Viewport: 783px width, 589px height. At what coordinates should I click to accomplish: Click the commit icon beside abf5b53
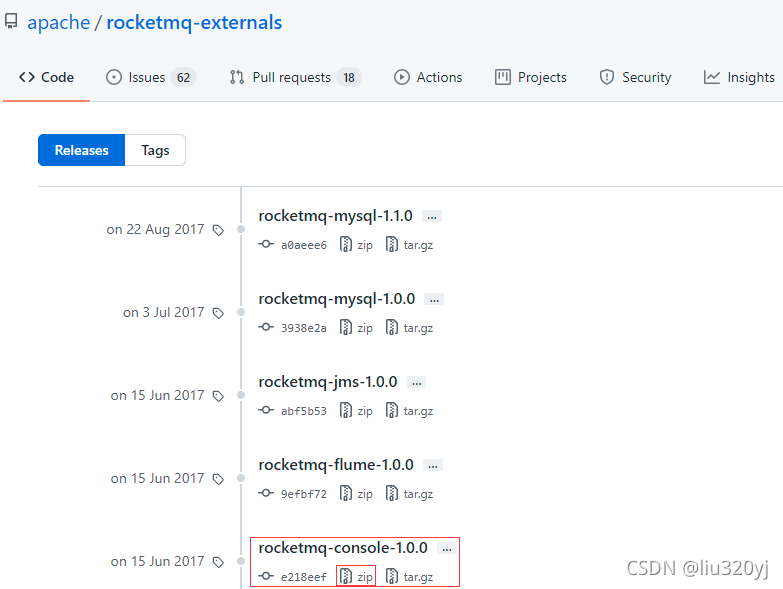coord(266,409)
